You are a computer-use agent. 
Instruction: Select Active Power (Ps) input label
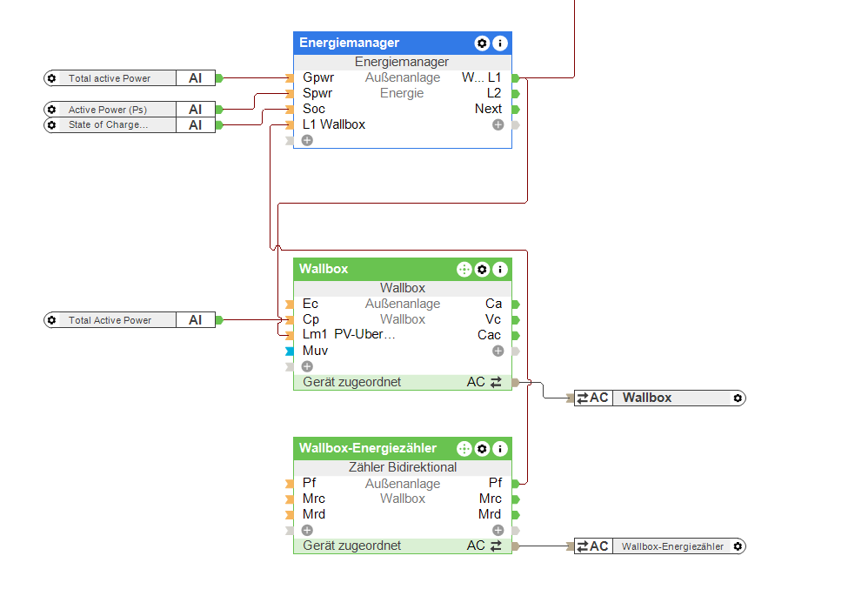[108, 110]
